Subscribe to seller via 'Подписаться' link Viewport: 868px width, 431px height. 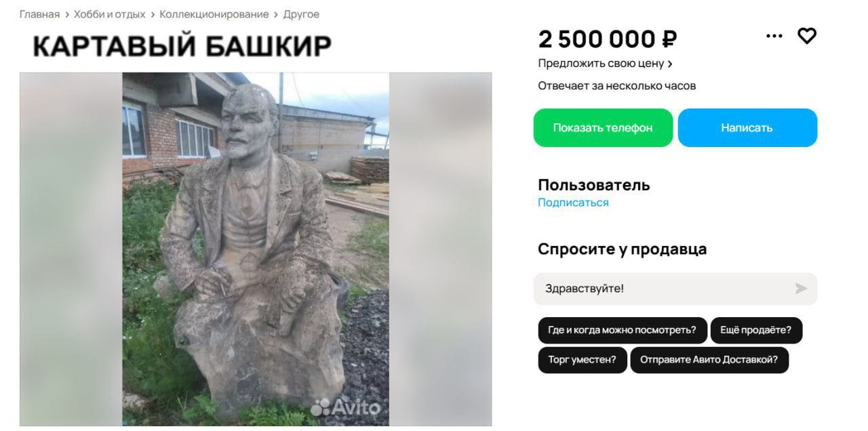pyautogui.click(x=573, y=203)
